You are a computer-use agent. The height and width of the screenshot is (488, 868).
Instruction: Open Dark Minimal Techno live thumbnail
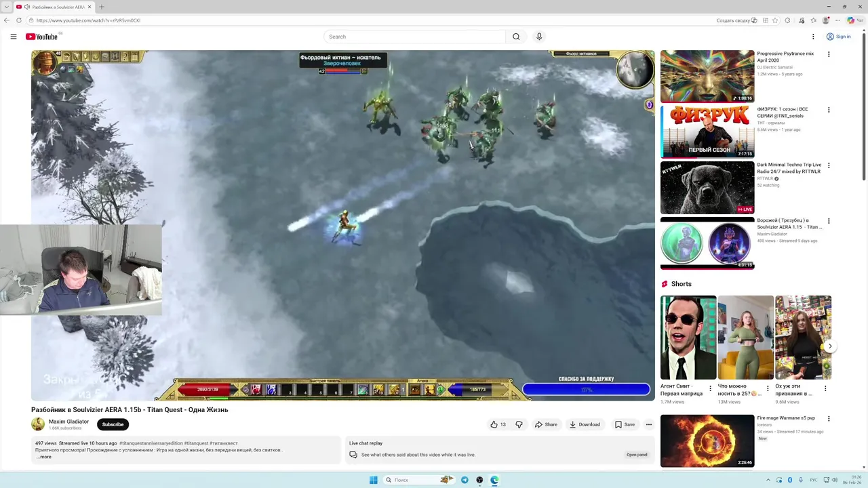point(707,187)
